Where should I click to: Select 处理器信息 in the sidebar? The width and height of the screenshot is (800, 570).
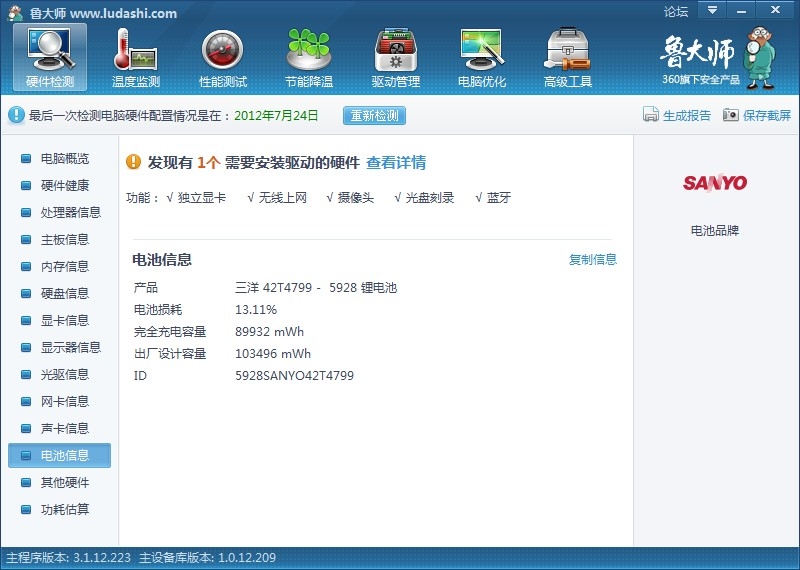pos(70,213)
